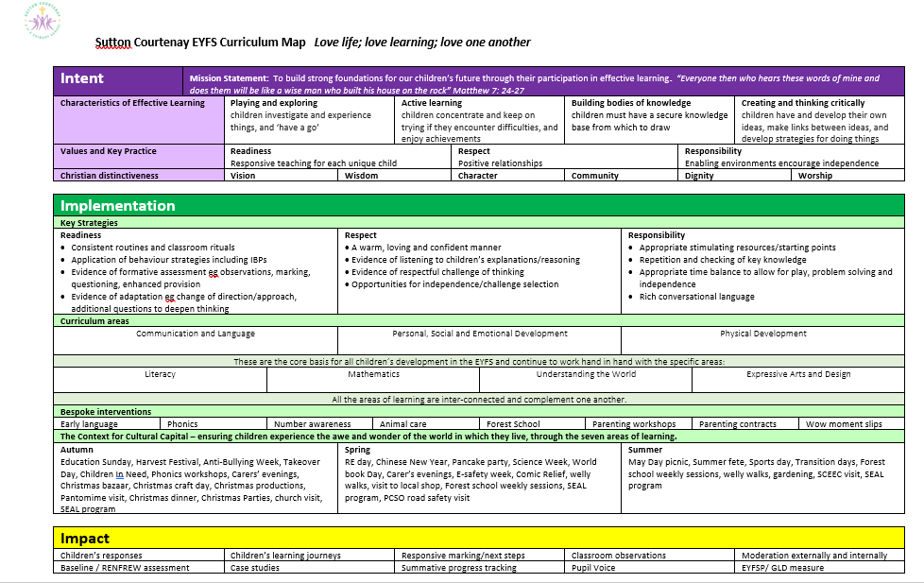Click the Key Strategies row heading
The height and width of the screenshot is (583, 924).
coord(89,223)
